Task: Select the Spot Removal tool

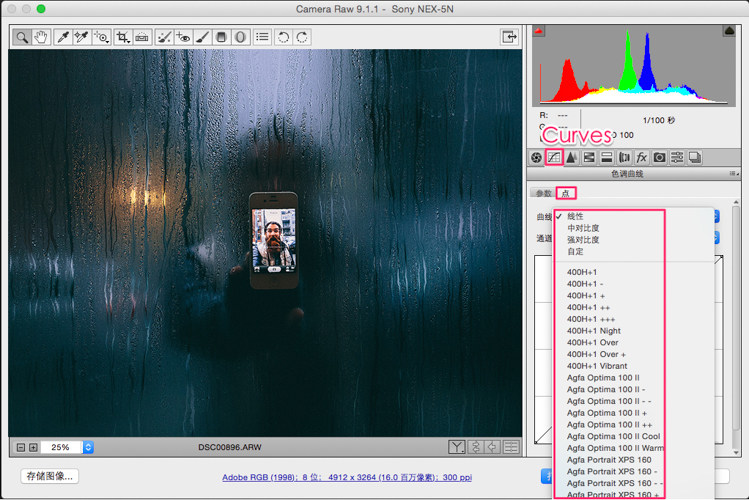Action: (164, 37)
